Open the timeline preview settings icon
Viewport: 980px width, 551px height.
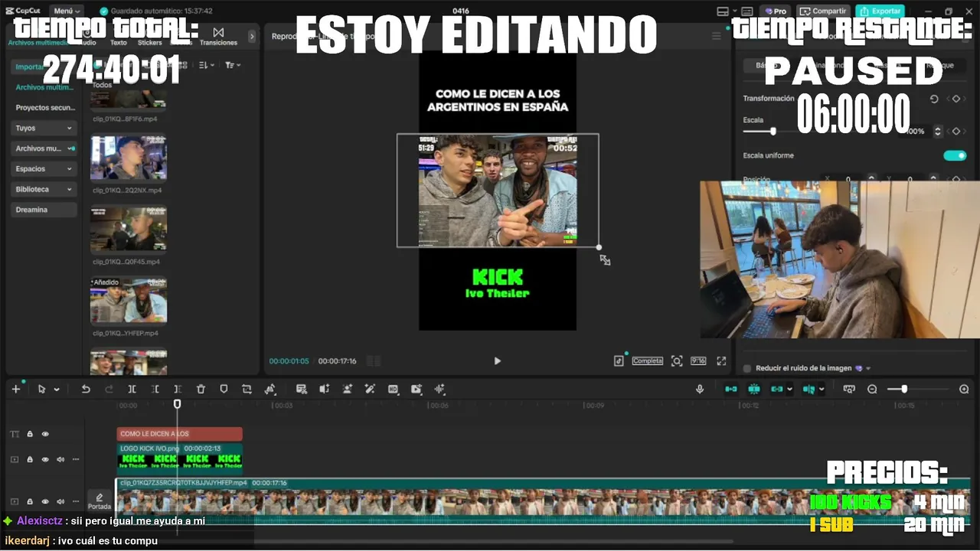(x=848, y=389)
